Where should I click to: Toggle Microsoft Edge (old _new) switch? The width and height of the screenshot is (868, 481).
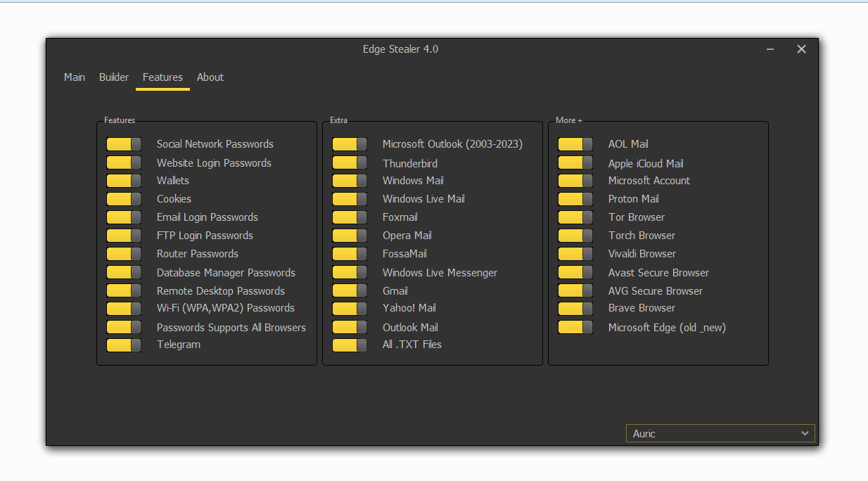click(575, 326)
